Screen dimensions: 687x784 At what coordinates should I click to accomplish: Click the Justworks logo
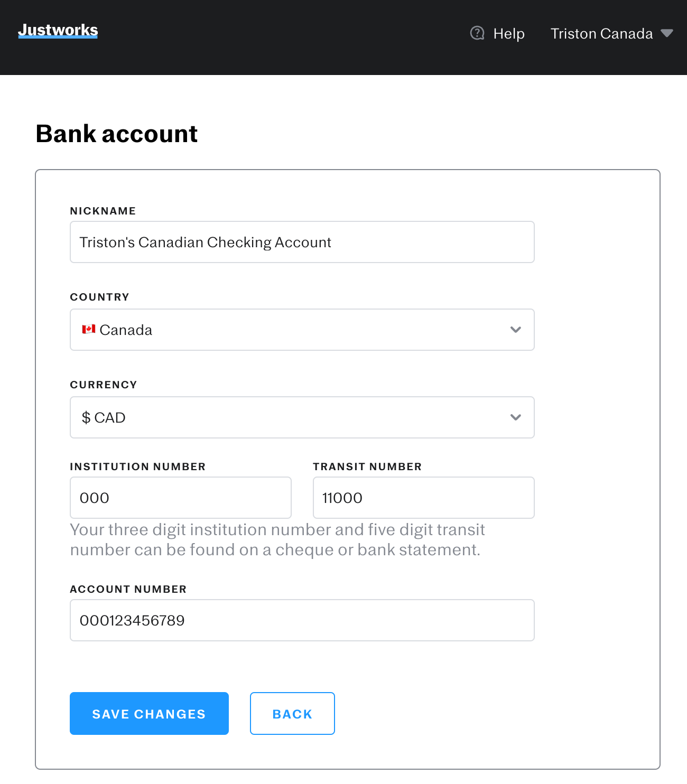coord(58,31)
